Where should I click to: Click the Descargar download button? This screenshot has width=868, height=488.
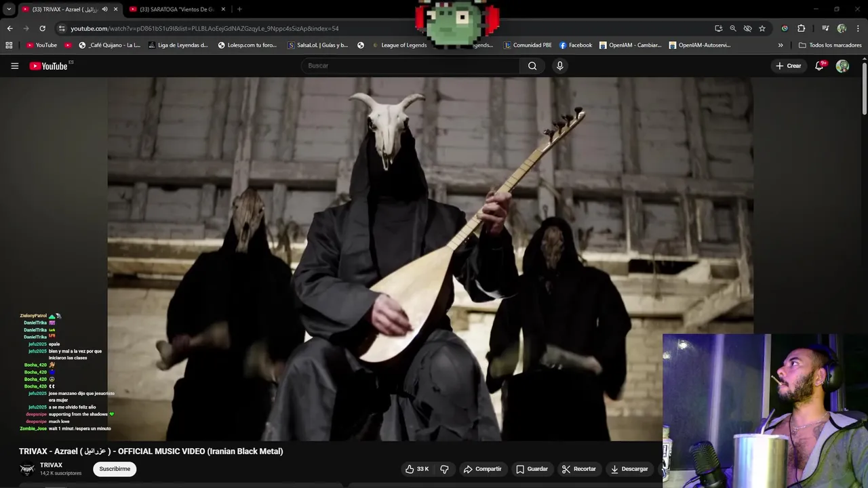pyautogui.click(x=629, y=469)
